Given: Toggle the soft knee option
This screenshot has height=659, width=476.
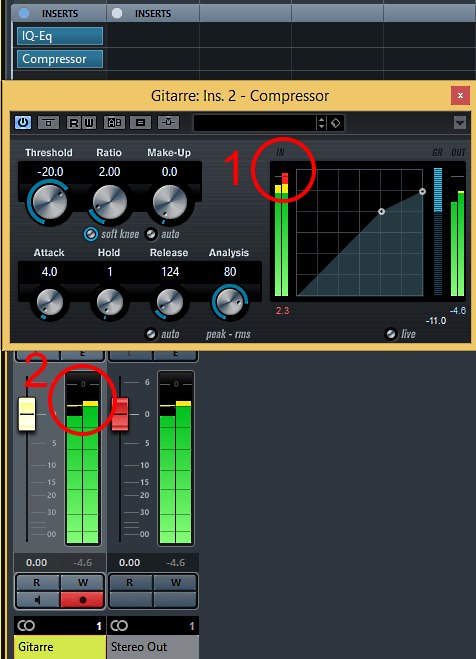Looking at the screenshot, I should pyautogui.click(x=91, y=234).
